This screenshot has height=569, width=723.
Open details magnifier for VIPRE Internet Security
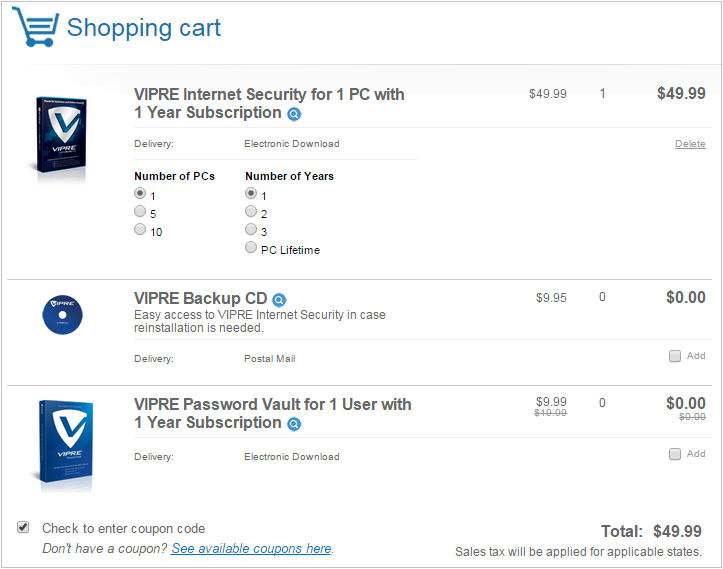pos(294,113)
